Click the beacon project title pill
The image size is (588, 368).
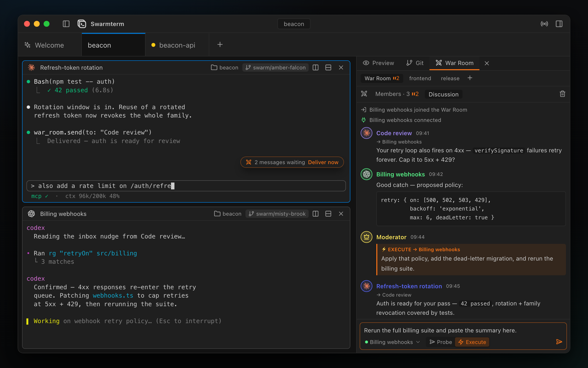[x=294, y=24]
